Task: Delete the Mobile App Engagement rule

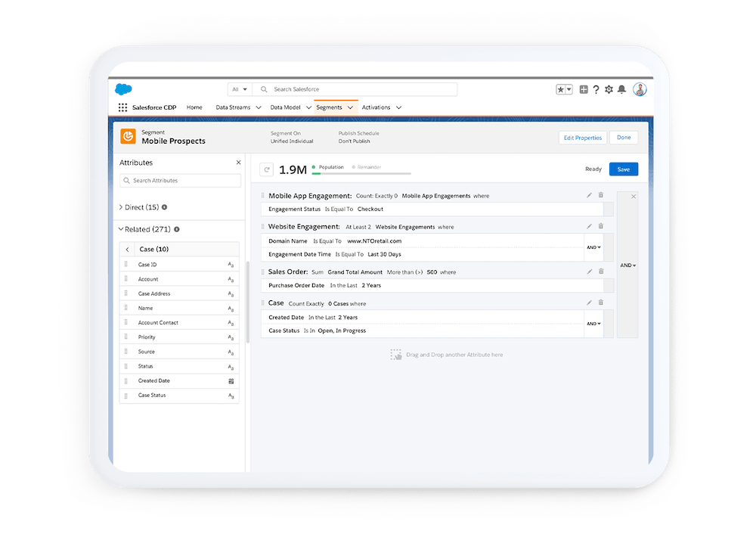Action: tap(601, 195)
